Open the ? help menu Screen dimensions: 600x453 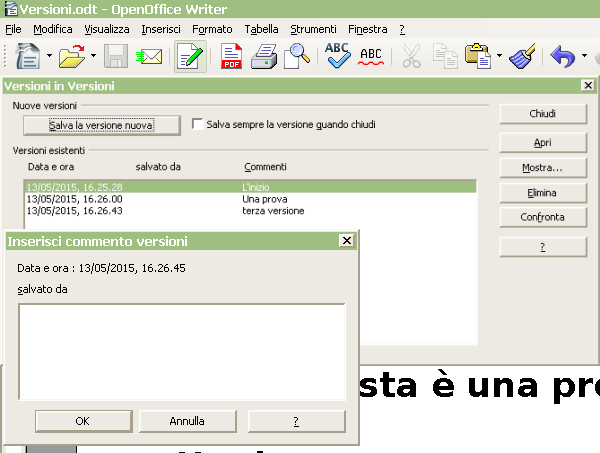coord(402,29)
